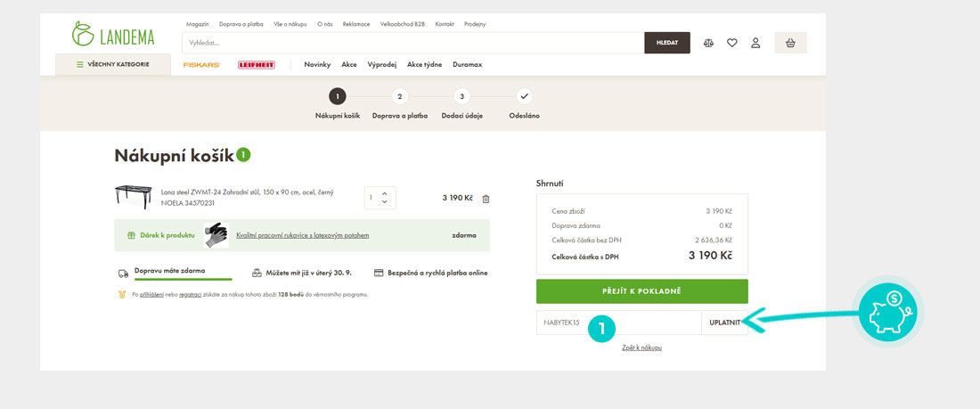Click the Zpět k nákupu link
Image resolution: width=980 pixels, height=409 pixels.
coord(641,348)
